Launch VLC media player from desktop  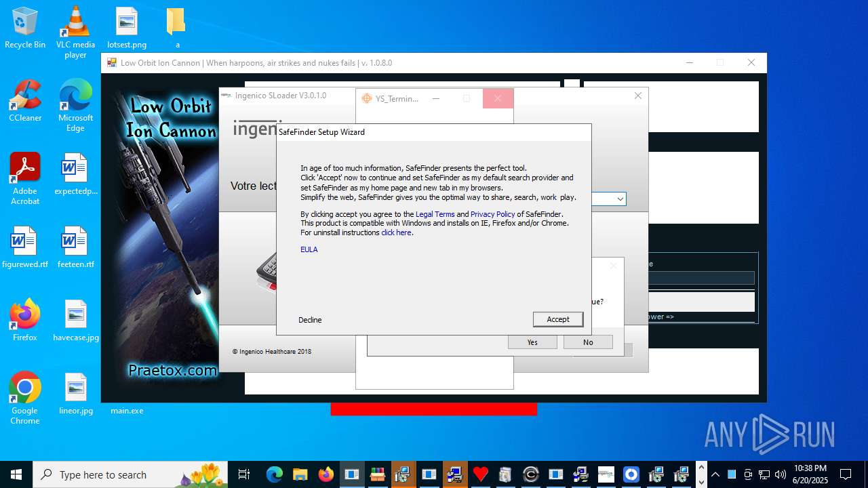[x=75, y=32]
